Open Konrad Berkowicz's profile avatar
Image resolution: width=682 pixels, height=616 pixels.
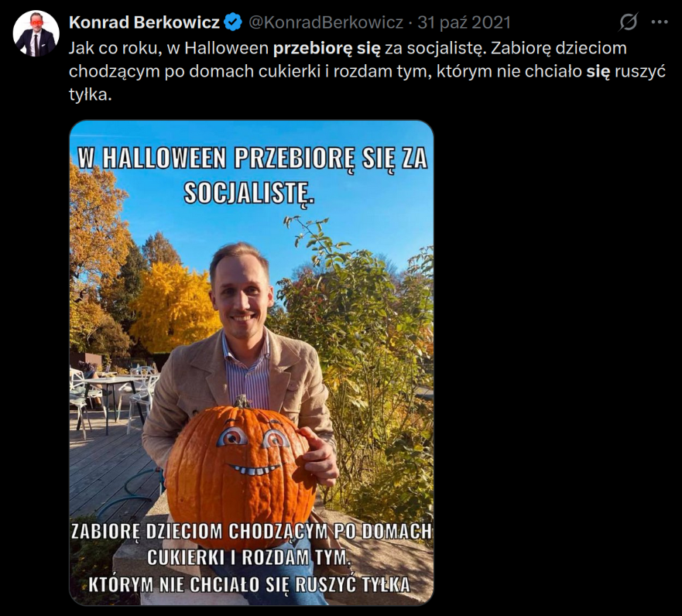point(36,33)
